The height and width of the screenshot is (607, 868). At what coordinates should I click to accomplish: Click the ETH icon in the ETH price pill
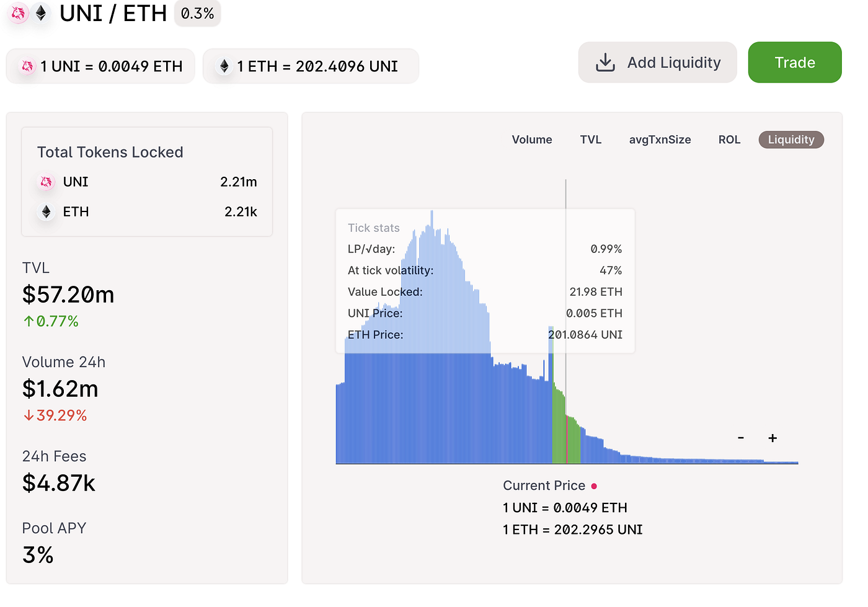click(224, 66)
